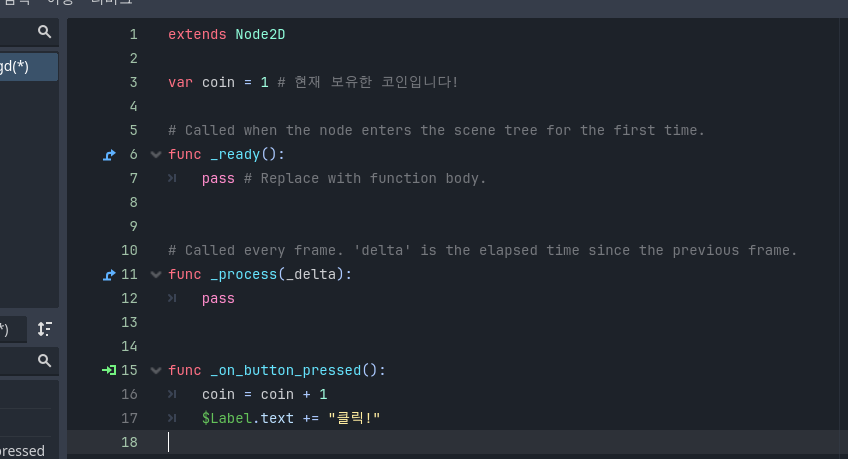Screen dimensions: 848x459
Task: Click the _on_button_pressed function name
Action: 286,370
